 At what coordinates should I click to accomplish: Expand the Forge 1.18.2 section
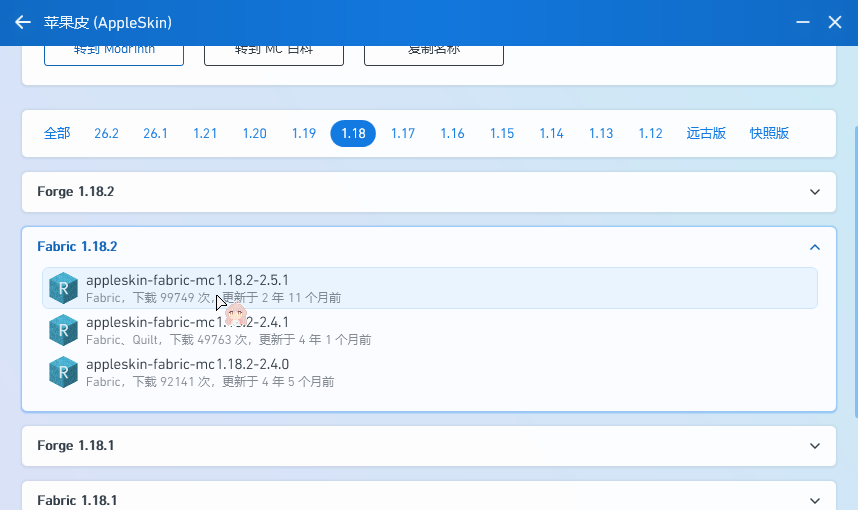pos(815,192)
